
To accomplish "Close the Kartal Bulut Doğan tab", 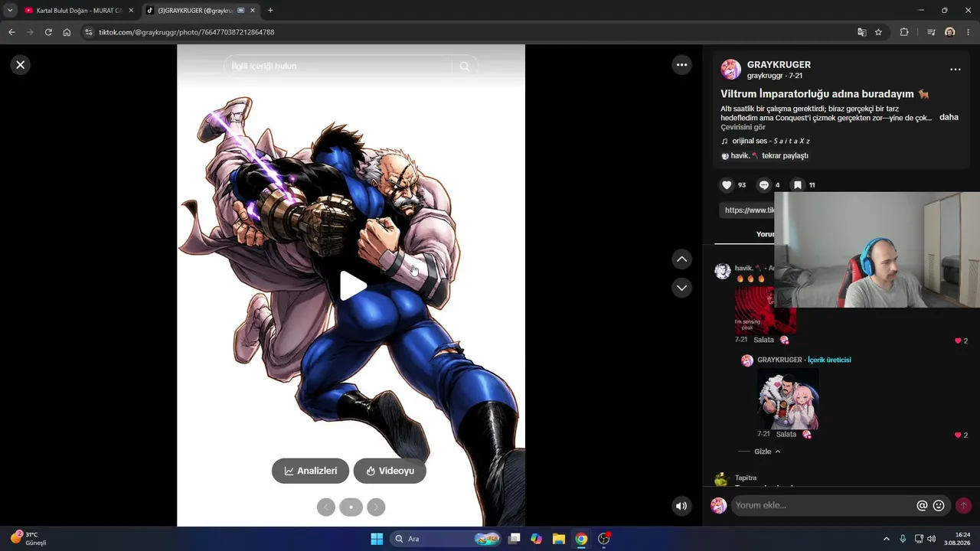I will point(131,11).
